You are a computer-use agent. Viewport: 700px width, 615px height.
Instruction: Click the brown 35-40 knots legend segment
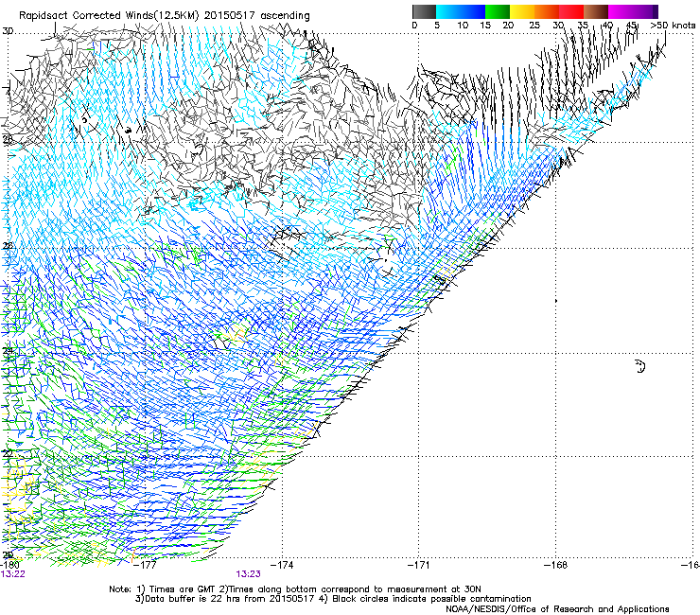[x=596, y=11]
